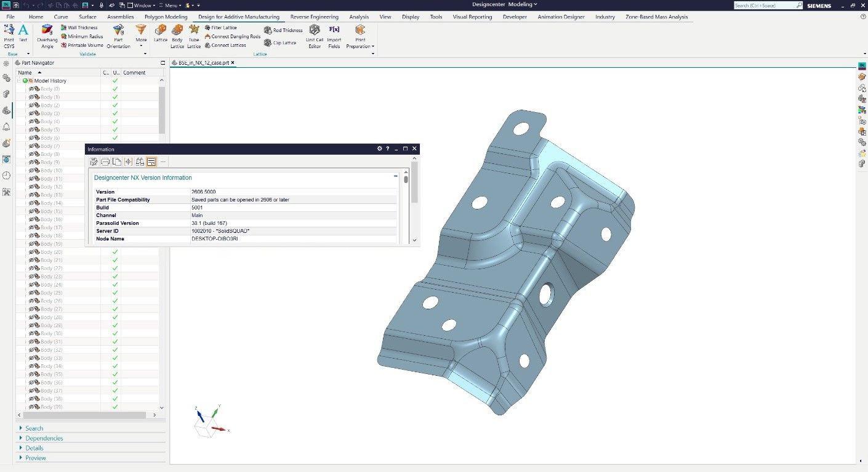This screenshot has width=868, height=472.
Task: Switch to the Polygon Modeling tab
Action: 166,17
